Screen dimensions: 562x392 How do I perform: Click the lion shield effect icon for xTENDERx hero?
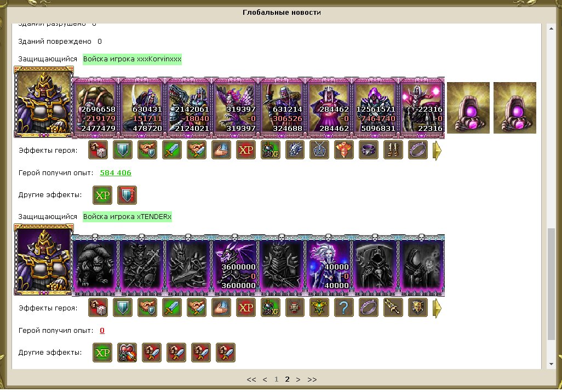(x=418, y=308)
